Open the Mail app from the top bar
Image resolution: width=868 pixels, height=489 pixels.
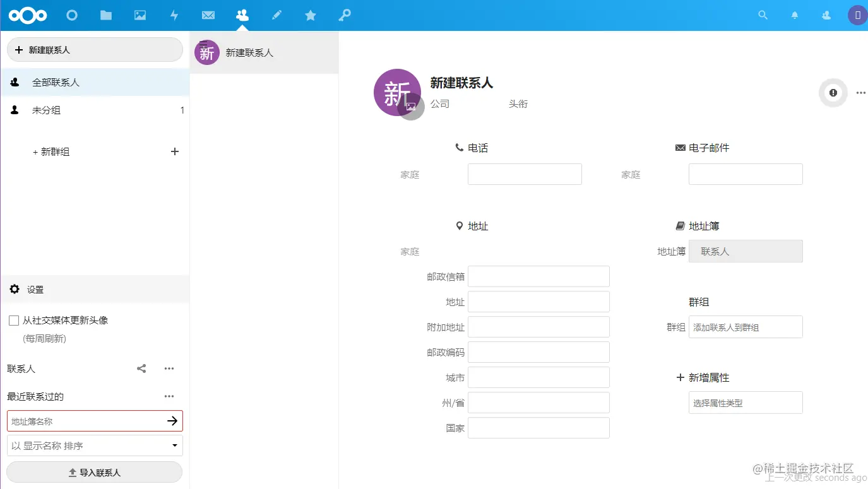coord(208,15)
